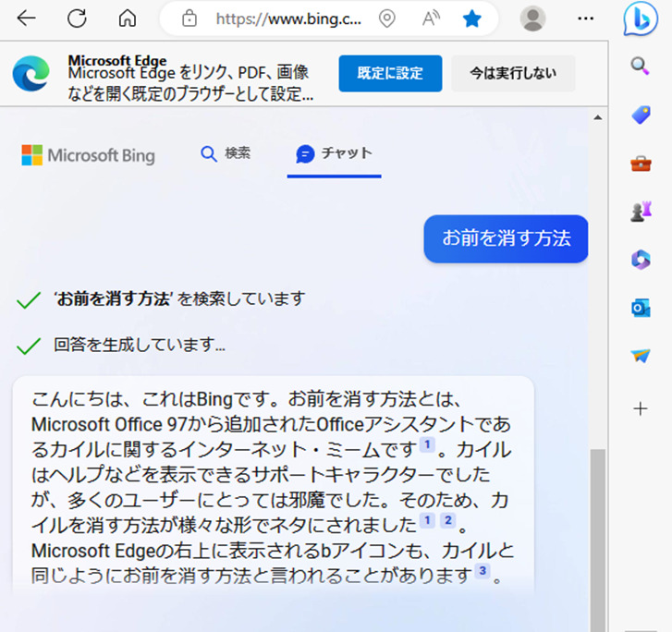This screenshot has height=632, width=672.
Task: Open the sidebar Outlook icon
Action: point(641,308)
